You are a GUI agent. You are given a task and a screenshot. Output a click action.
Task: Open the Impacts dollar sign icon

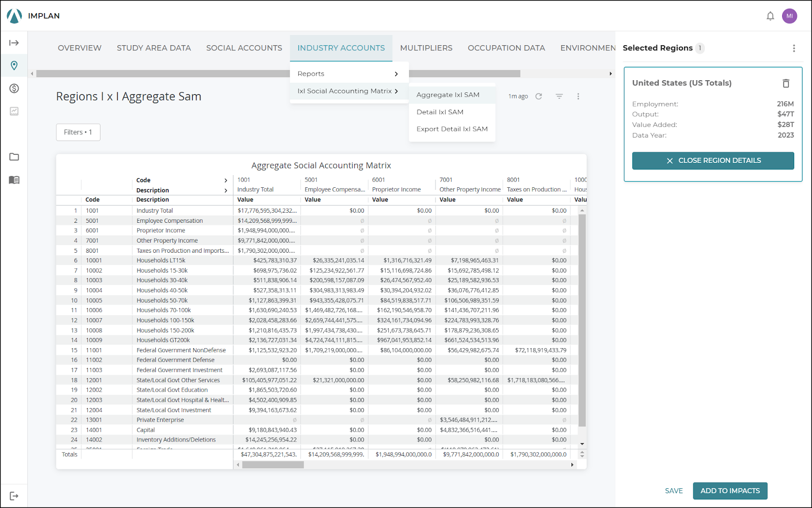(x=14, y=88)
